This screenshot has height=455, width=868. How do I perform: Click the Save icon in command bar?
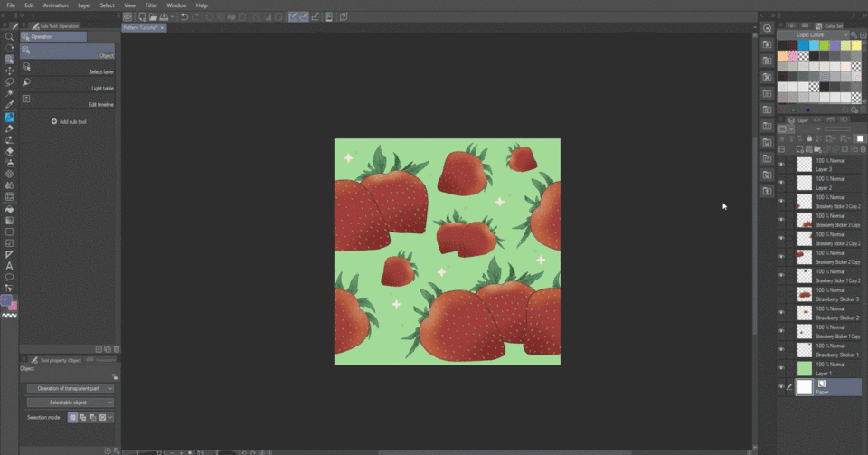(x=164, y=16)
